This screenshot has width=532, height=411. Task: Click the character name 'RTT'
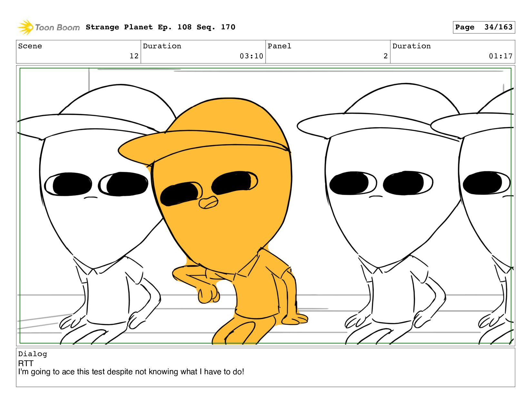(26, 363)
